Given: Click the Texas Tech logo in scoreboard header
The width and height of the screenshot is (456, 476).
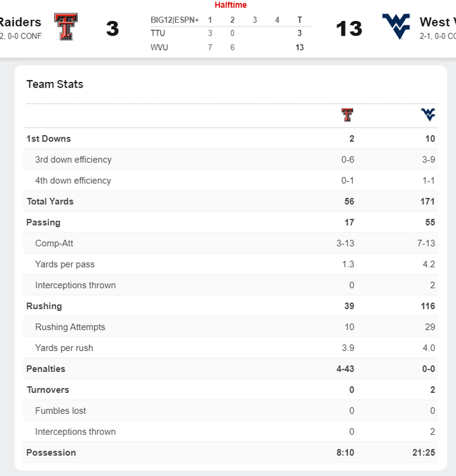Looking at the screenshot, I should (66, 27).
